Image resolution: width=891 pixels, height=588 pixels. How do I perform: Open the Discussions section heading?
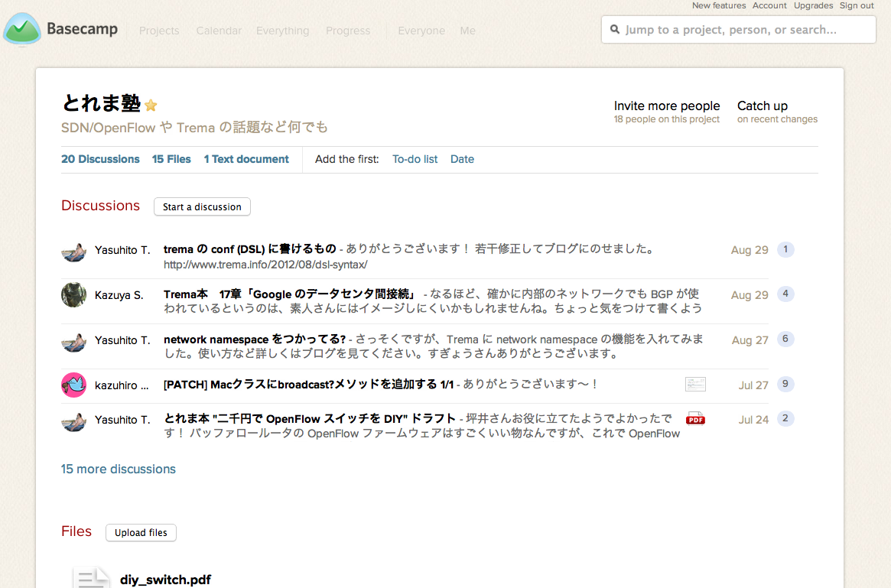click(101, 206)
